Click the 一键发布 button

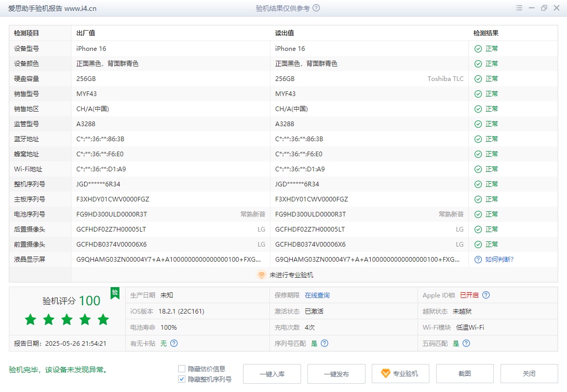click(x=336, y=374)
